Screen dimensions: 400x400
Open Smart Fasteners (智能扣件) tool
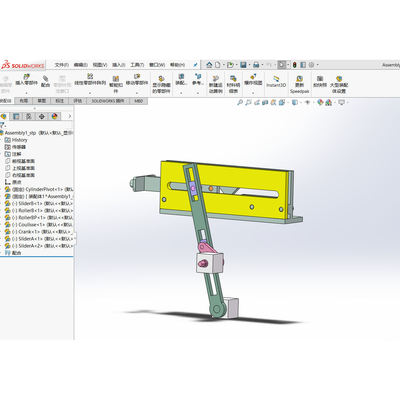point(116,84)
